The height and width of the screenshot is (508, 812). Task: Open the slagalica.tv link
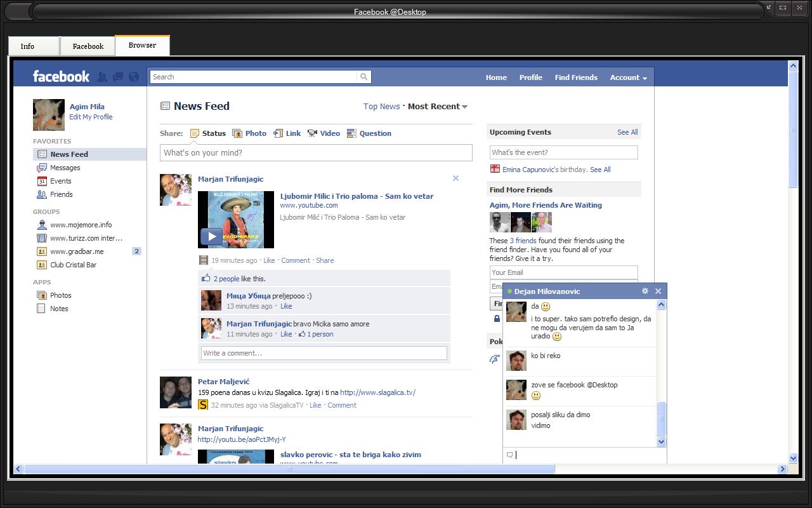[377, 392]
